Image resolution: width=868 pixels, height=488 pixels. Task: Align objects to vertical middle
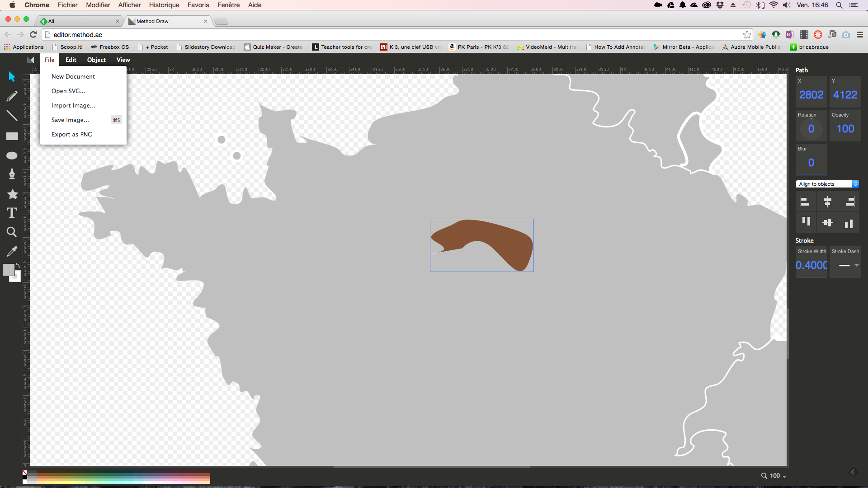point(827,222)
